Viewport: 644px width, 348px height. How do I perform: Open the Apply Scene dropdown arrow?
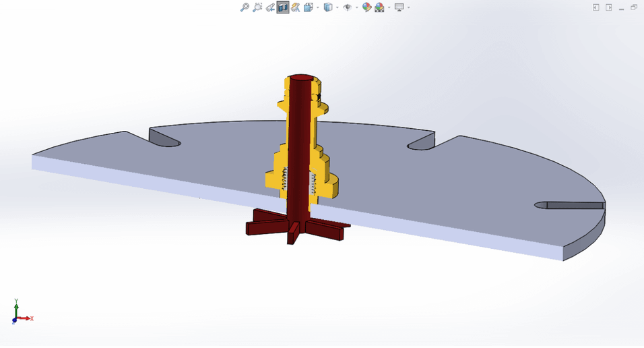coord(389,7)
